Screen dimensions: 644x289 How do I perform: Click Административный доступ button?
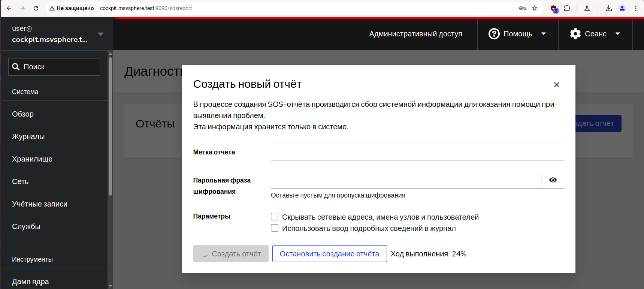coord(415,34)
